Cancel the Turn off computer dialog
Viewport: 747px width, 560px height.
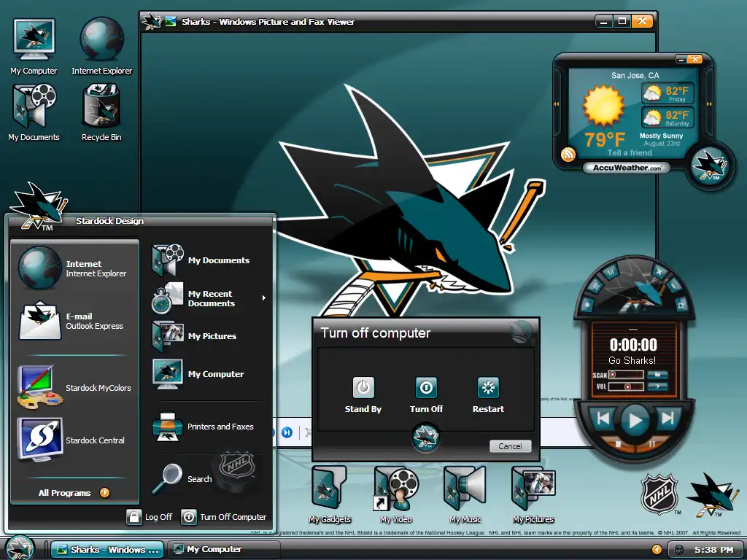pos(510,446)
